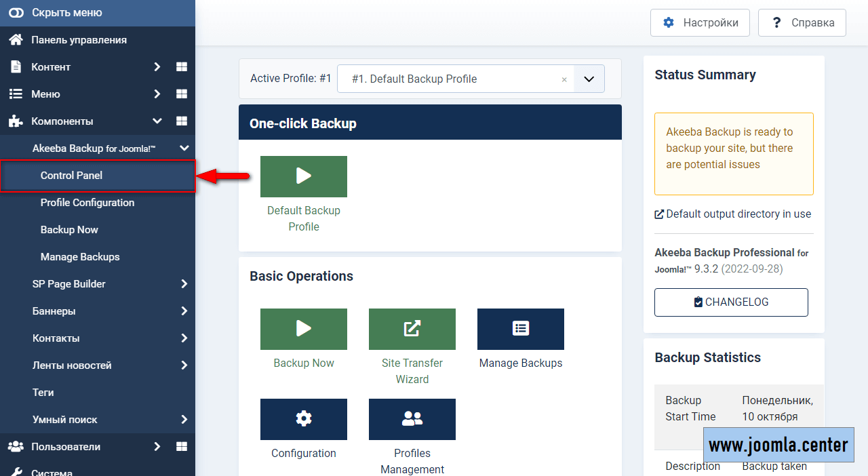Click the Users dashboard grid icon
Image resolution: width=868 pixels, height=476 pixels.
(x=181, y=447)
